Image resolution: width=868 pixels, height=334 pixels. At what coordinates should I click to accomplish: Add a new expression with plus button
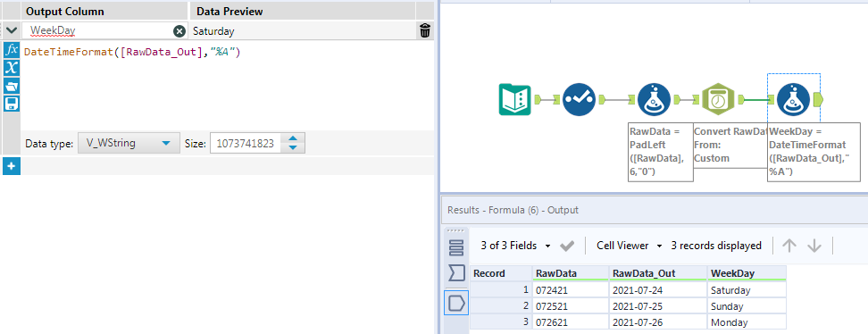coord(11,166)
